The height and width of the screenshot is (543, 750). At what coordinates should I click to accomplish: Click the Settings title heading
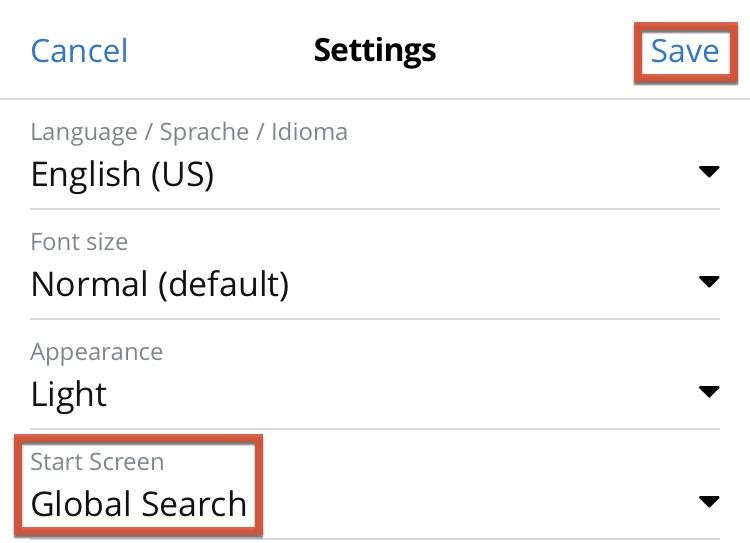[x=375, y=50]
